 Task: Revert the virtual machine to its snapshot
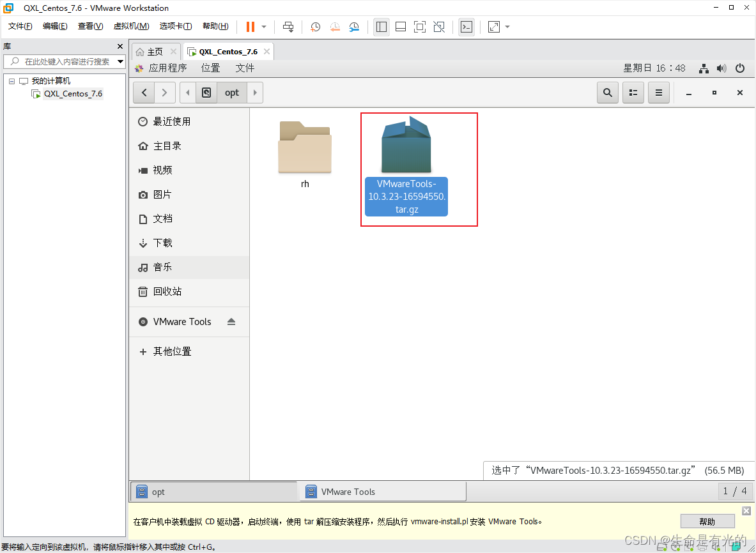335,26
